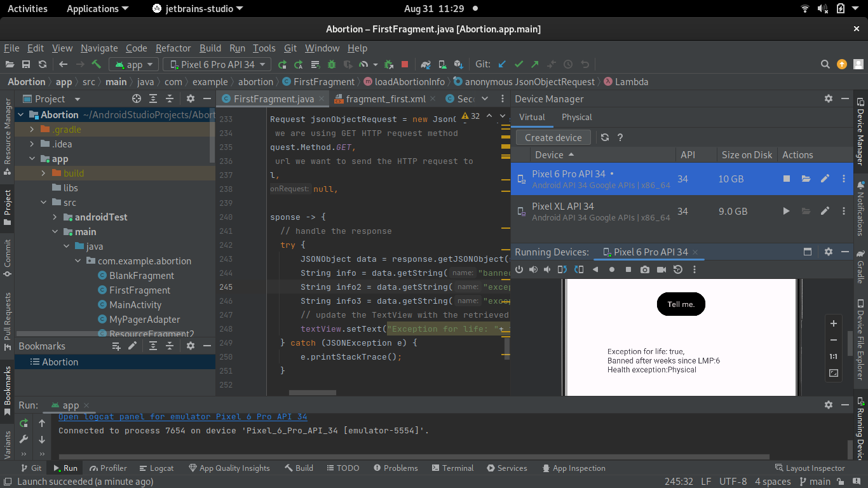The width and height of the screenshot is (868, 488).
Task: Toggle the Device Manager tool window
Action: tap(860, 132)
